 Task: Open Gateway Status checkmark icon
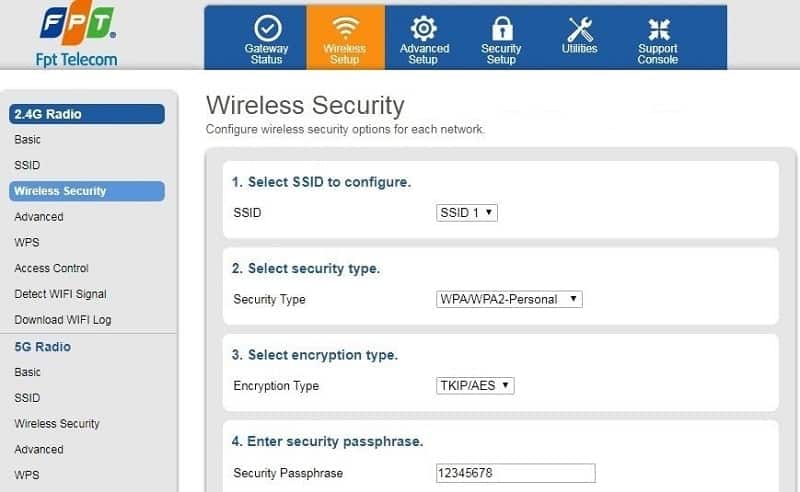[x=267, y=28]
